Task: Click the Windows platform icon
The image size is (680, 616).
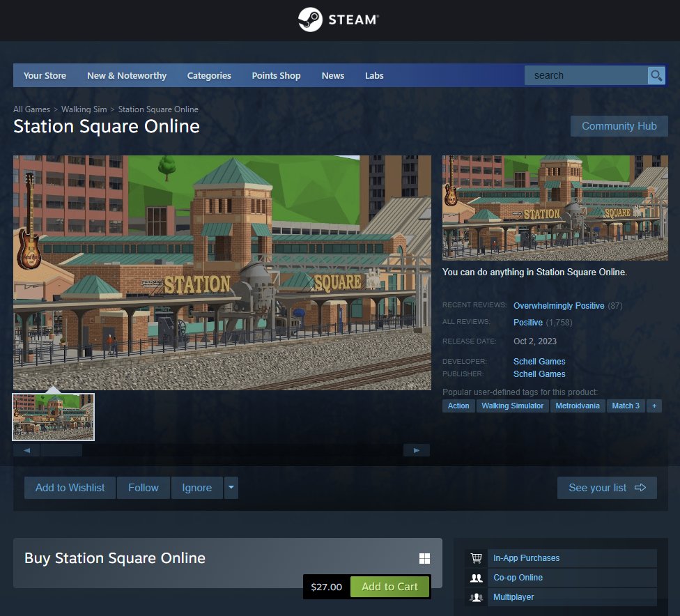Action: pyautogui.click(x=424, y=558)
